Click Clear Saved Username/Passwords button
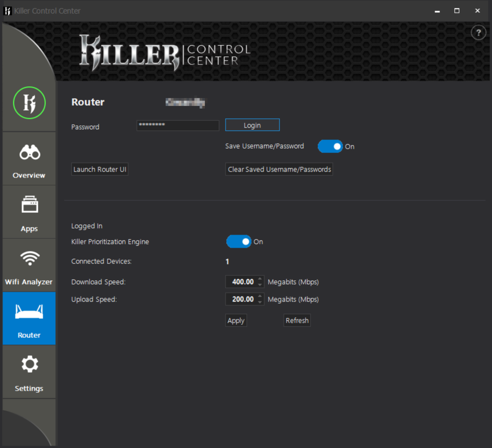The image size is (492, 448). coord(279,169)
